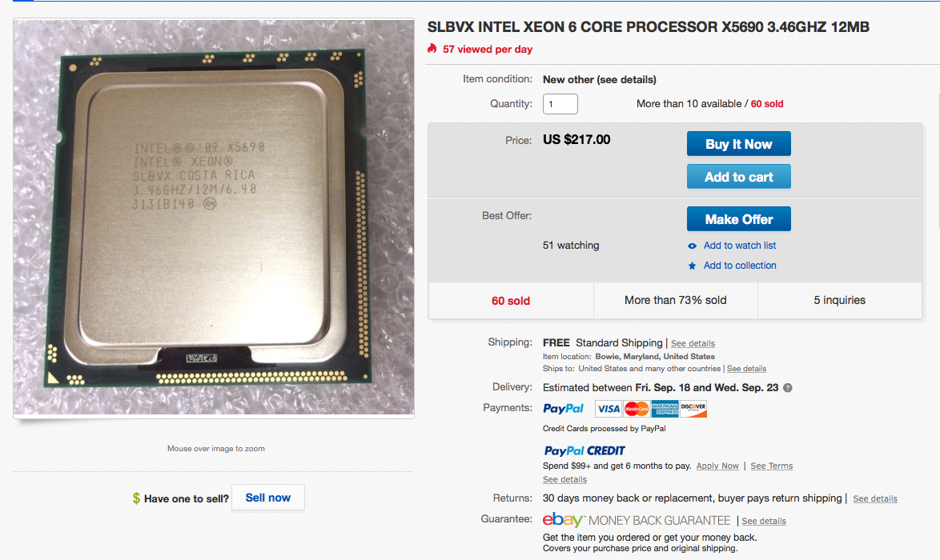Screen dimensions: 940x560
Task: Click the PayPal logo in Payments
Action: point(563,409)
